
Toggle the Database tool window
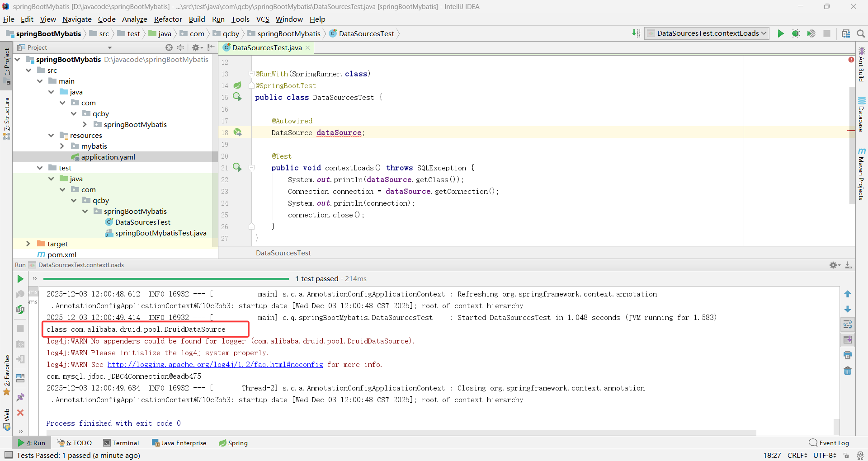pos(862,114)
